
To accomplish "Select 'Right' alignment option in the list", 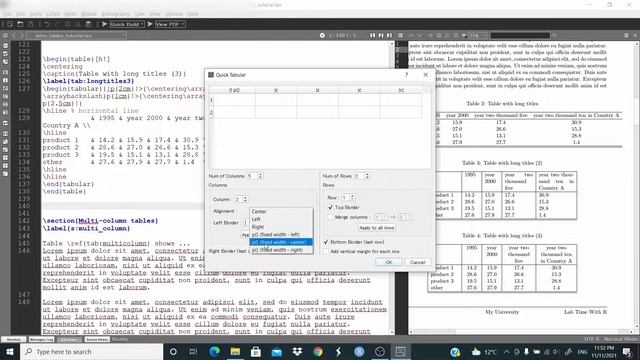I will [281, 227].
